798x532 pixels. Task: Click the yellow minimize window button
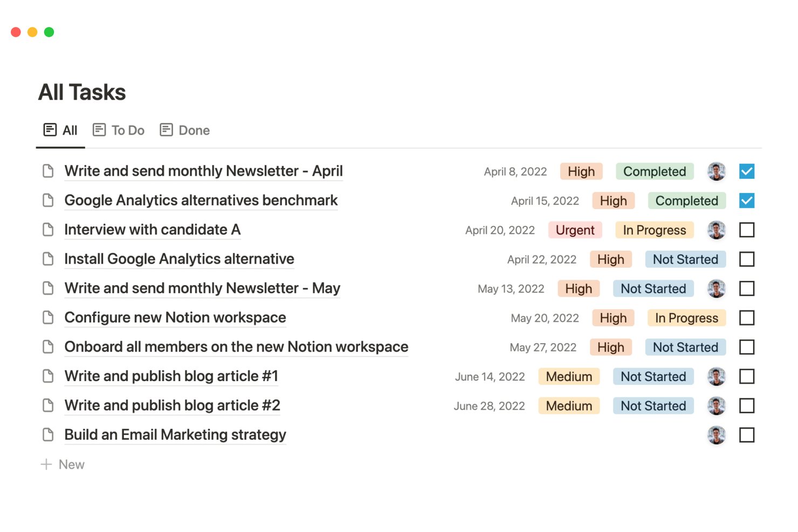[32, 32]
